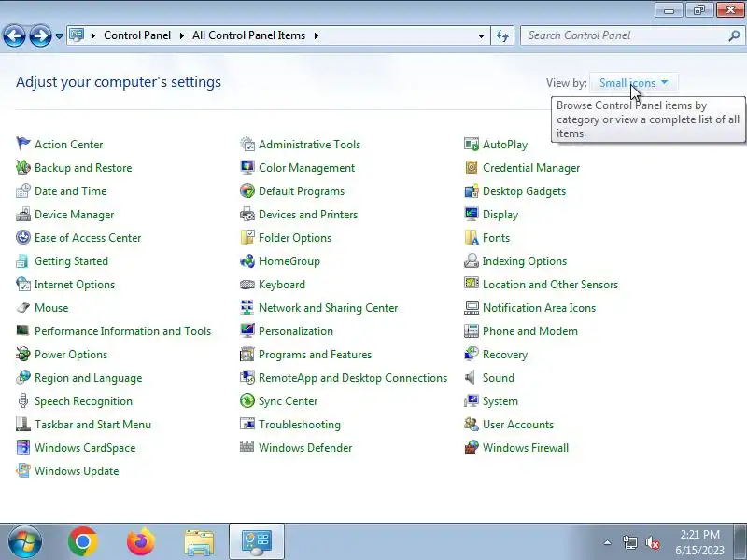The width and height of the screenshot is (747, 560).
Task: Select the Control Panel breadcrumb
Action: coord(137,35)
